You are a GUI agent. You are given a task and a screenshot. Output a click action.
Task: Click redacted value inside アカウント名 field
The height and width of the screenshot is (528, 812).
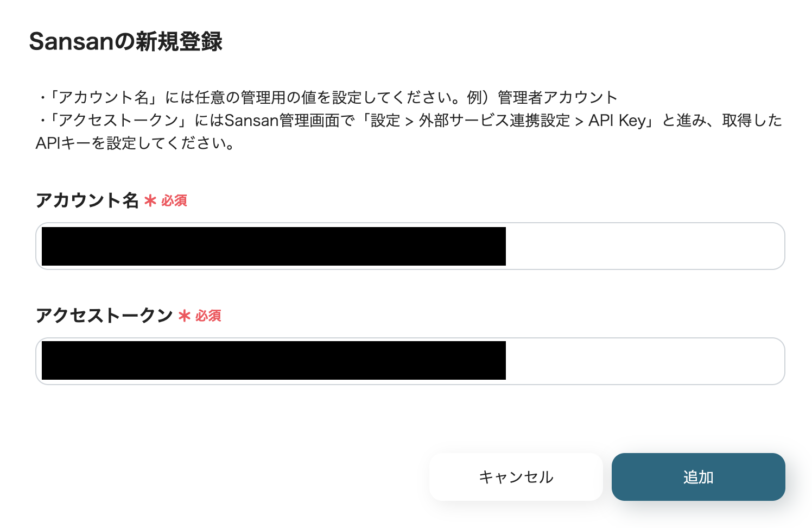(274, 246)
